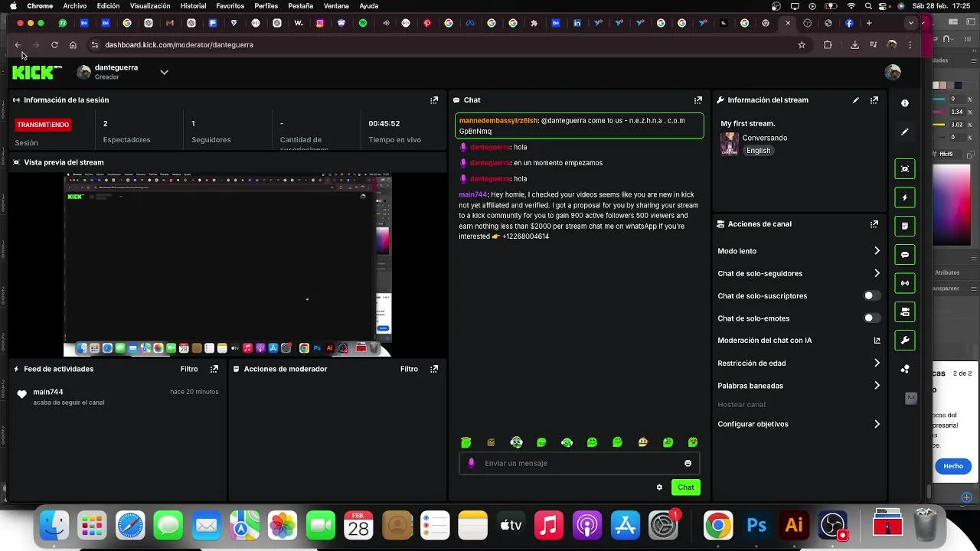Open Filtro in Acciones de moderador

point(409,369)
